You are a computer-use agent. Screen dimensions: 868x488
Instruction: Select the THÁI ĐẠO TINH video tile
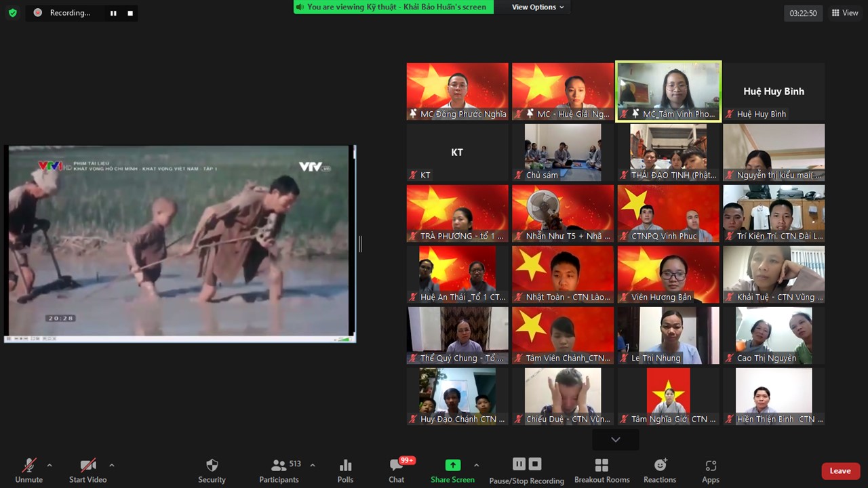[x=669, y=152]
